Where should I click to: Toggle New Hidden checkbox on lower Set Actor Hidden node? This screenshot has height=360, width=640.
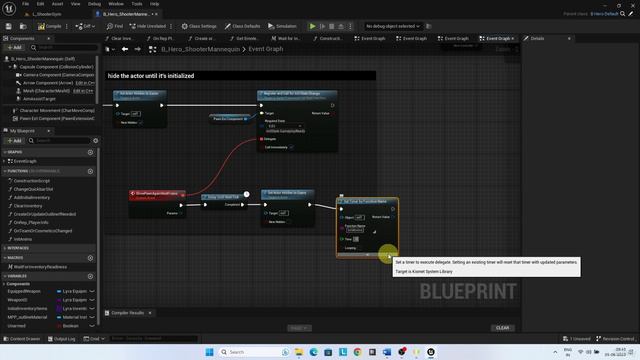coord(289,222)
